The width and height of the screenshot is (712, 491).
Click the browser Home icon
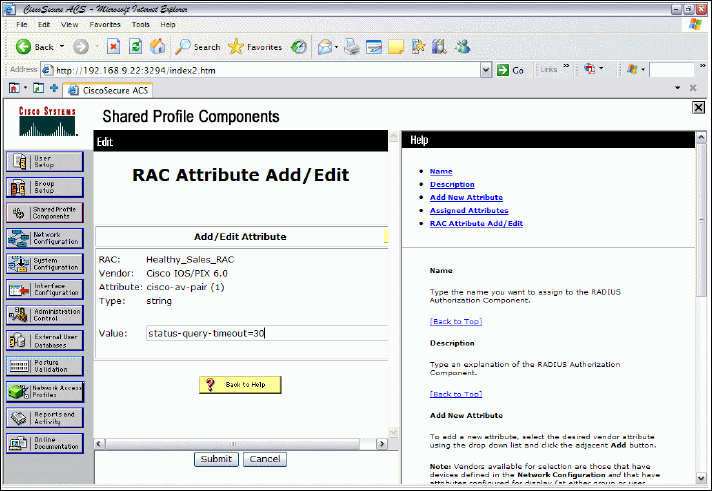[157, 46]
